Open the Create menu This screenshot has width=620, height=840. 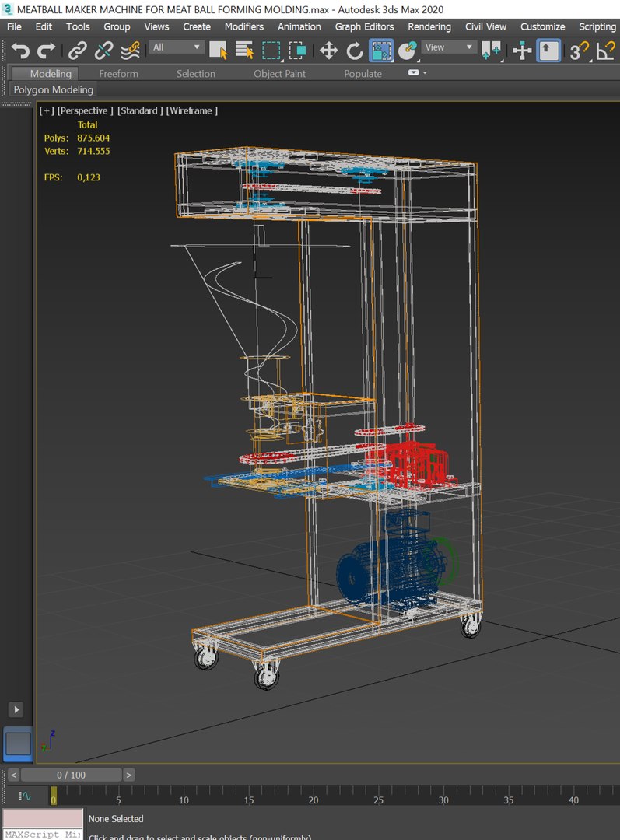(x=197, y=26)
